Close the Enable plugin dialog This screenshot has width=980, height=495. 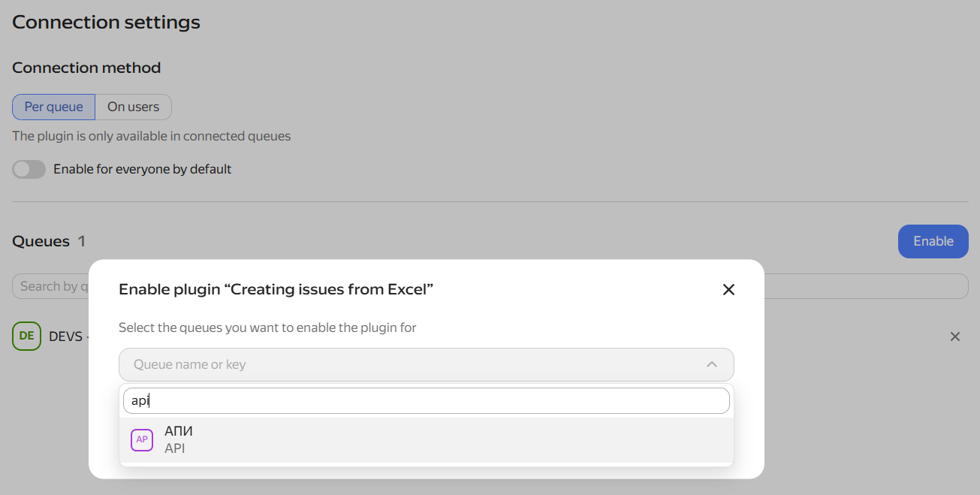tap(728, 290)
